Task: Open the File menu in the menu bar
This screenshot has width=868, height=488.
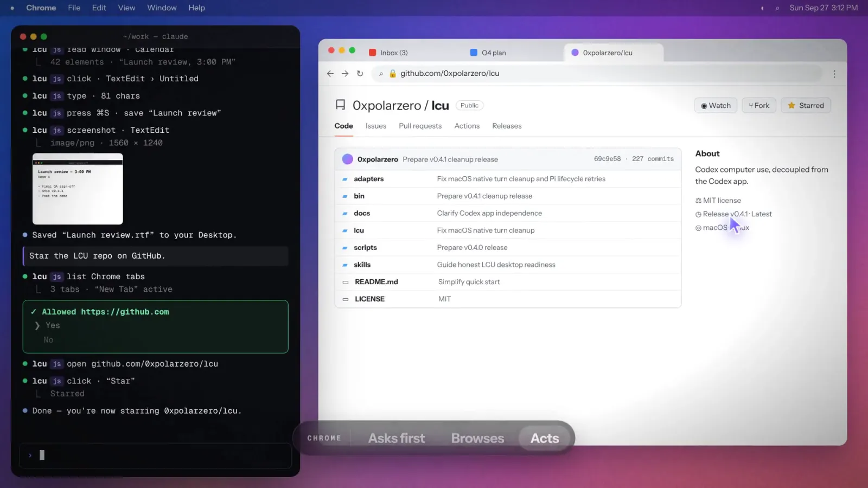Action: 74,8
